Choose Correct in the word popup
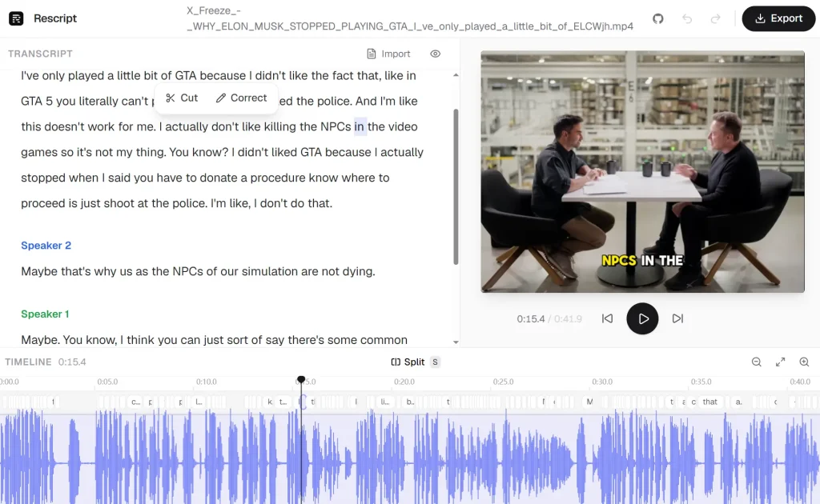This screenshot has width=820, height=504. point(242,98)
